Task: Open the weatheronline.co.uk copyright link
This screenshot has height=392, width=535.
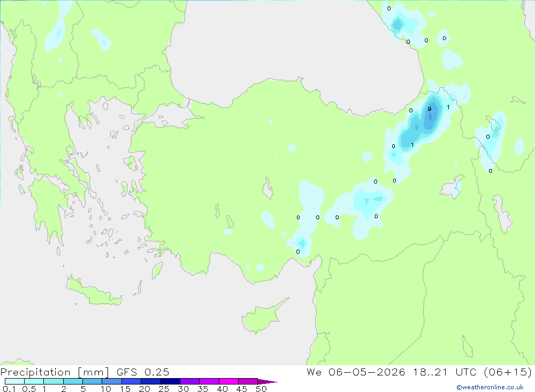Action: pyautogui.click(x=490, y=387)
